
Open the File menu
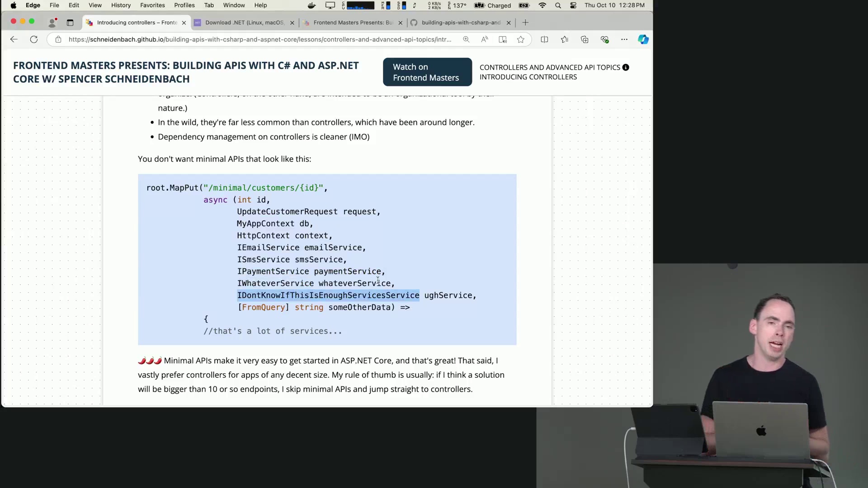[54, 5]
